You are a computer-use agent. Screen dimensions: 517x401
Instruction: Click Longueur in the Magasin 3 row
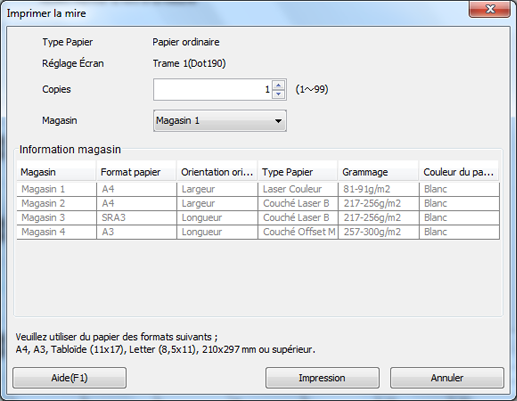click(217, 218)
